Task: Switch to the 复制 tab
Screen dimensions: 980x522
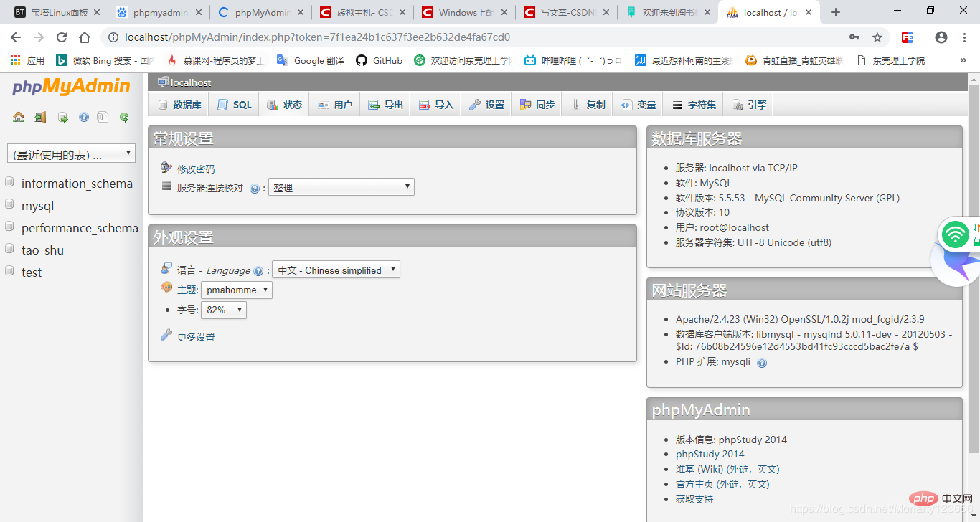Action: 588,105
